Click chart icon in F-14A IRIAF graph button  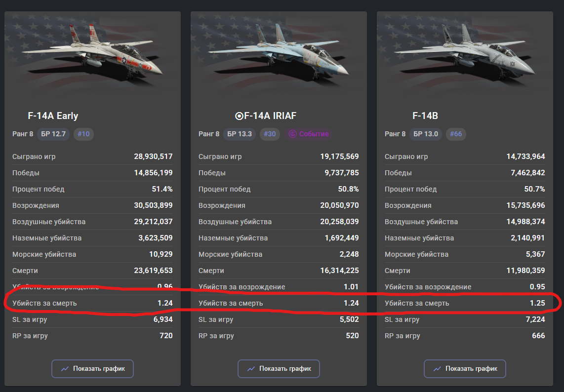click(x=251, y=369)
